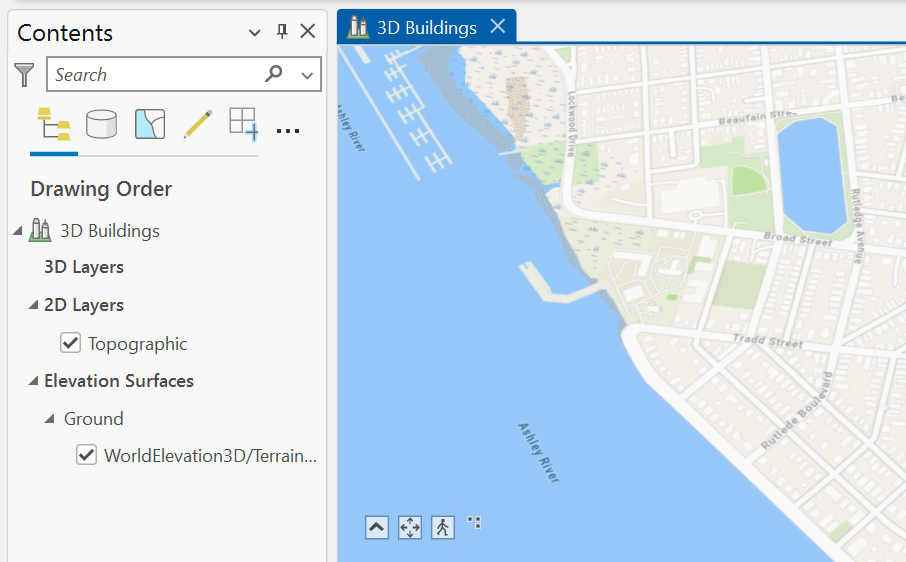Open the search options dropdown arrow

click(307, 75)
